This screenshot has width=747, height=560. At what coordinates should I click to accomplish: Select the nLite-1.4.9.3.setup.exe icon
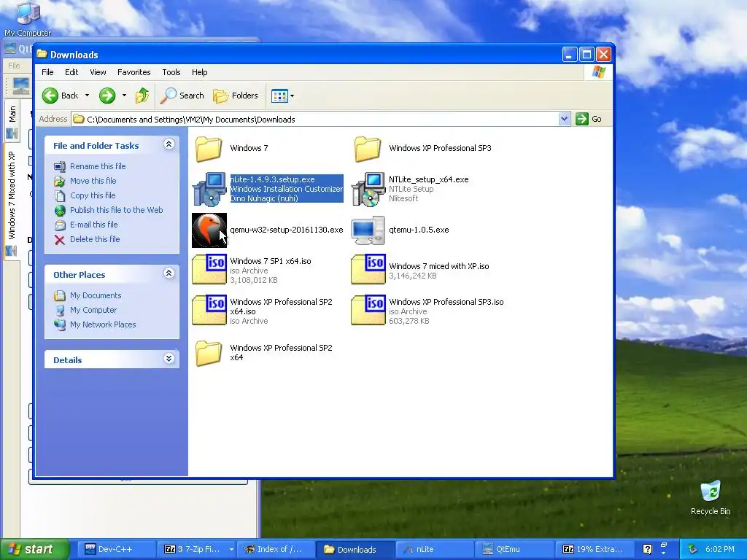tap(209, 189)
